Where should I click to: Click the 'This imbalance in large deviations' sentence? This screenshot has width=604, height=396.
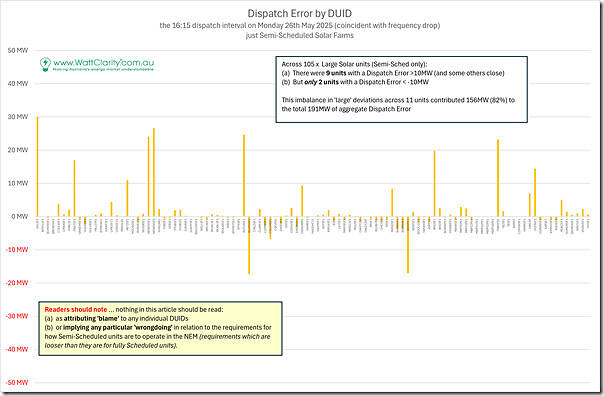(x=398, y=100)
